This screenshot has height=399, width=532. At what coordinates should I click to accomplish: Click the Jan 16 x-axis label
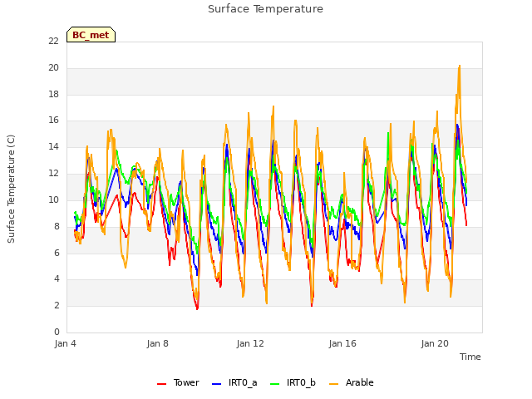(x=342, y=343)
